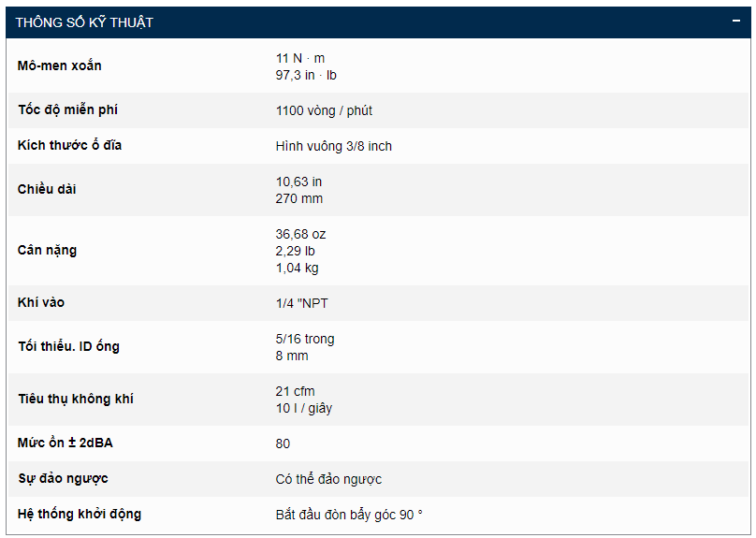Collapse the specifications panel with minus icon
Screen dimensions: 756x538
pos(736,22)
